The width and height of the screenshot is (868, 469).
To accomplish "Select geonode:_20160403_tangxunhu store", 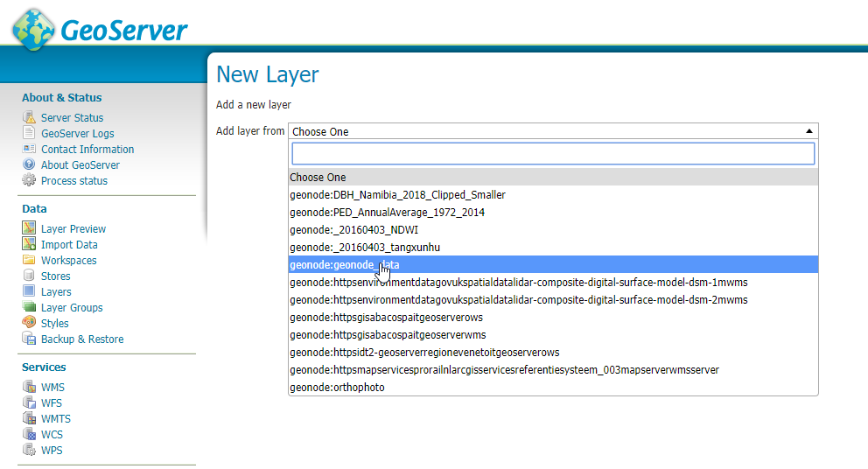I will (x=553, y=247).
